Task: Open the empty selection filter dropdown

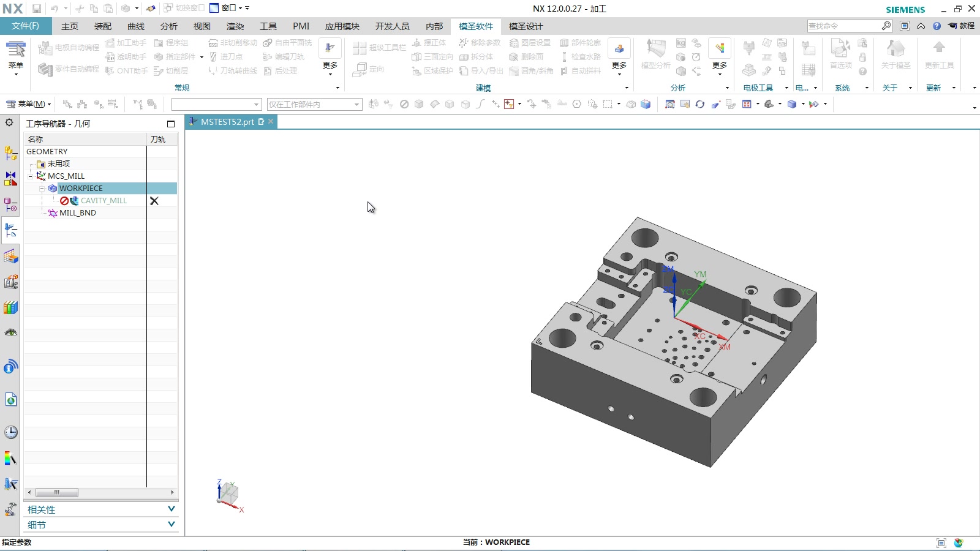Action: [x=216, y=105]
